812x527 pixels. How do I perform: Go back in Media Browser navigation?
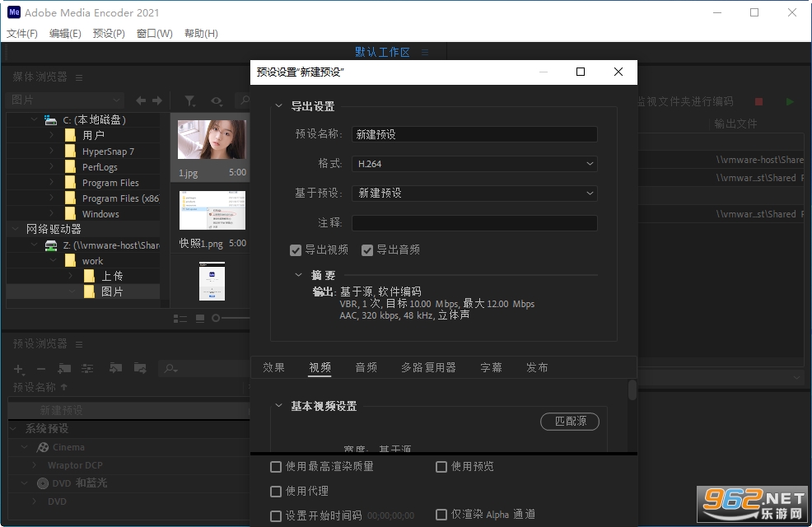coord(140,100)
